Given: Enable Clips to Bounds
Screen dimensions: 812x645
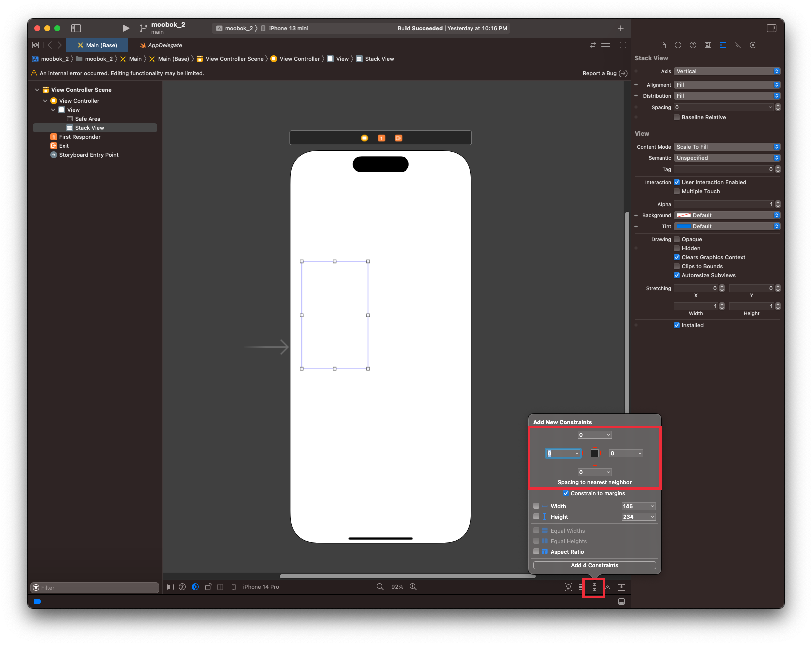Looking at the screenshot, I should [x=677, y=267].
